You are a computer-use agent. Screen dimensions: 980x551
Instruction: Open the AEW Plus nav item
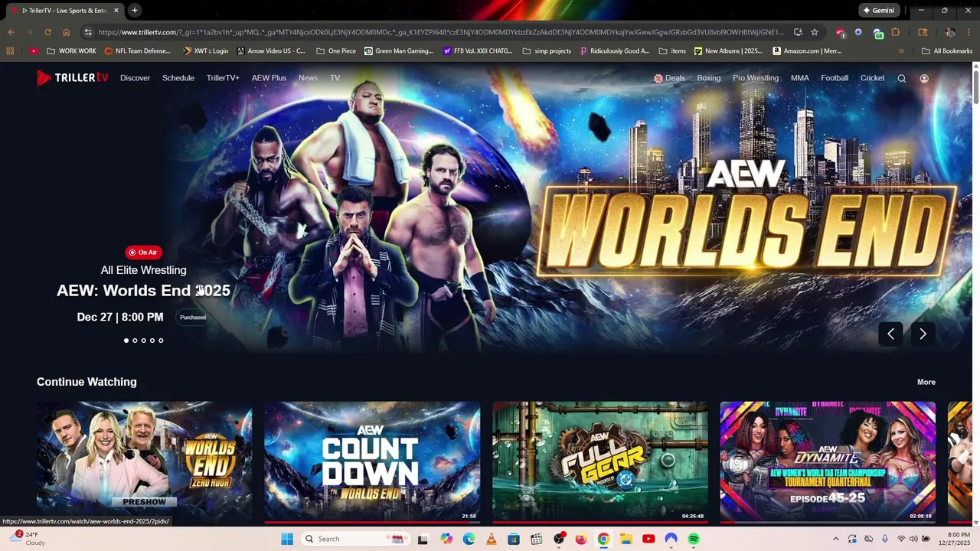269,78
